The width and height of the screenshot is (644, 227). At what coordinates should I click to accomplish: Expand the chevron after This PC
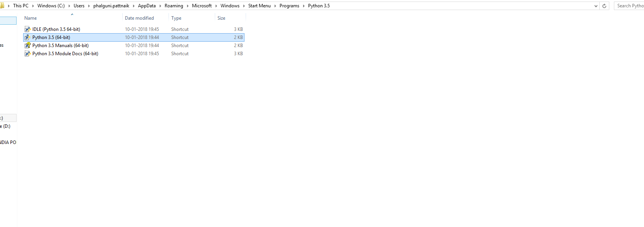coord(33,6)
